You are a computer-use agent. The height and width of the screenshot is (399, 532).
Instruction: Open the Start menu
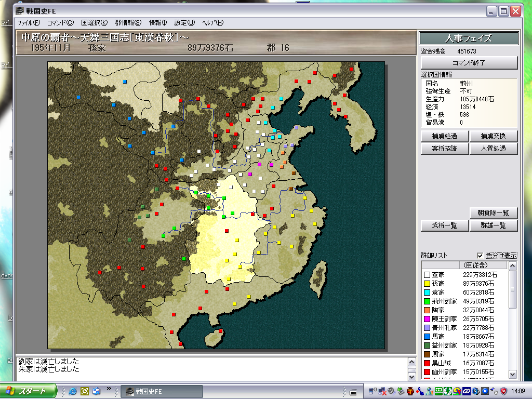[x=29, y=391]
